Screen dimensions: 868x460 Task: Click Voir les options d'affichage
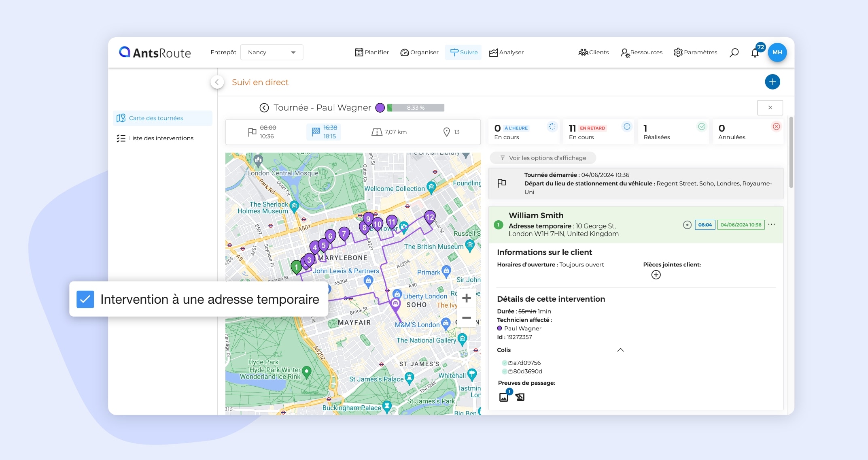[x=543, y=158]
